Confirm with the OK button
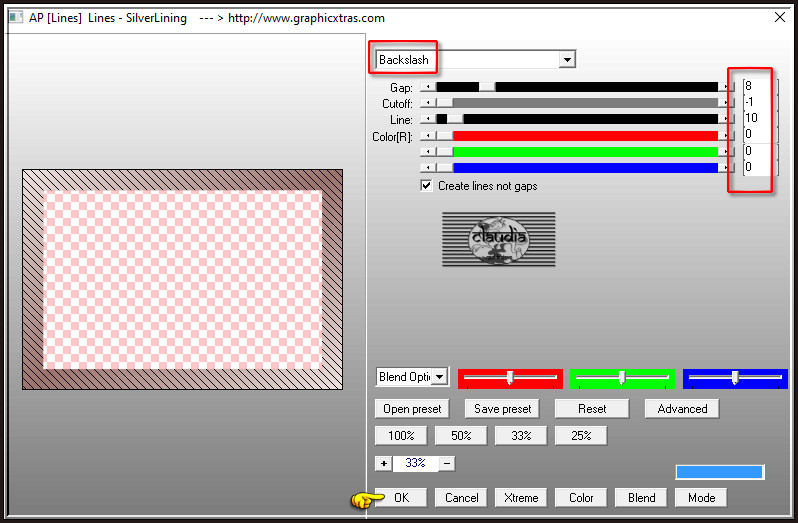This screenshot has height=523, width=798. coord(401,498)
